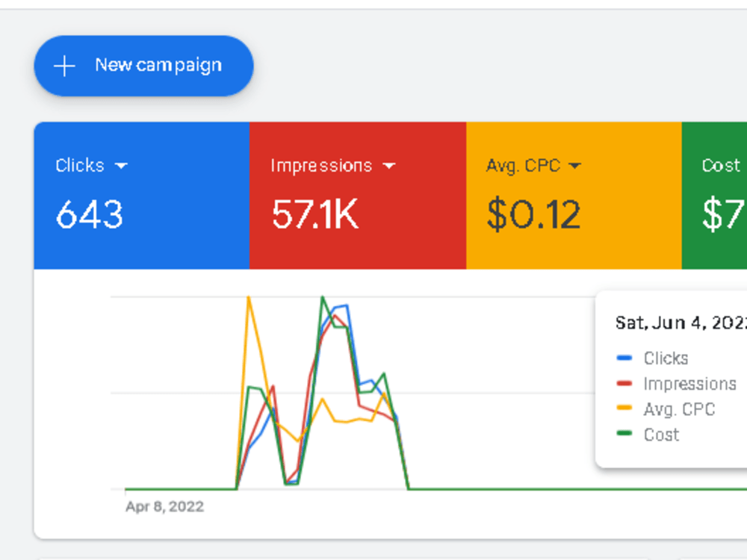
Task: Click the green Cost peak on chart
Action: [x=323, y=298]
